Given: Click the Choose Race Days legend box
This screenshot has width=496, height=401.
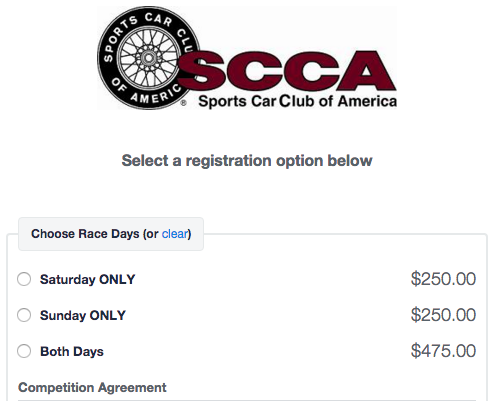Looking at the screenshot, I should click(x=111, y=234).
